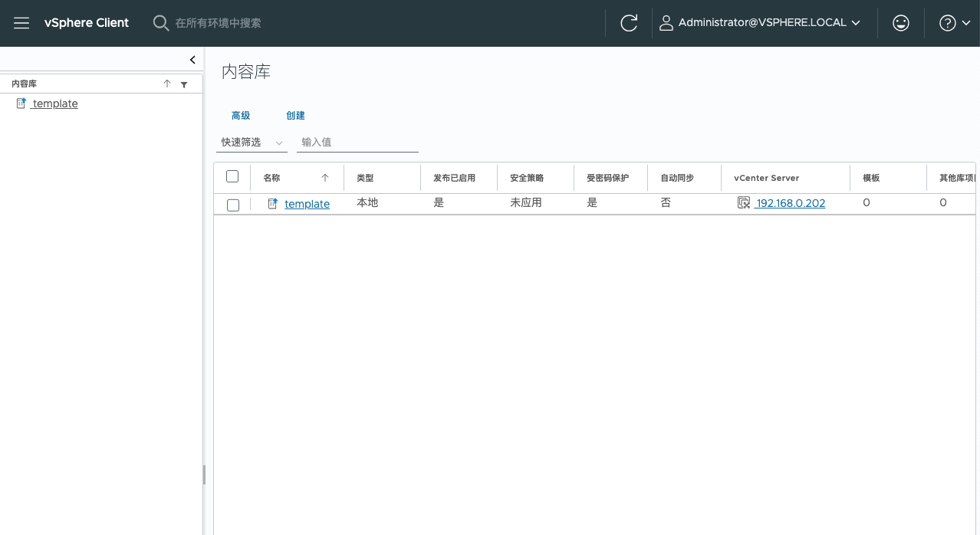
Task: Click the sidebar resize handle
Action: [204, 474]
